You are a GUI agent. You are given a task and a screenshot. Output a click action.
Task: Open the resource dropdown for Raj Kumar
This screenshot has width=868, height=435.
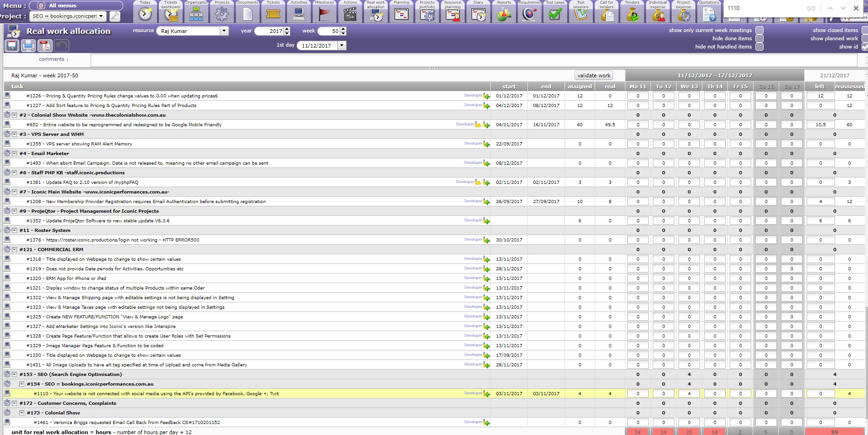[224, 31]
